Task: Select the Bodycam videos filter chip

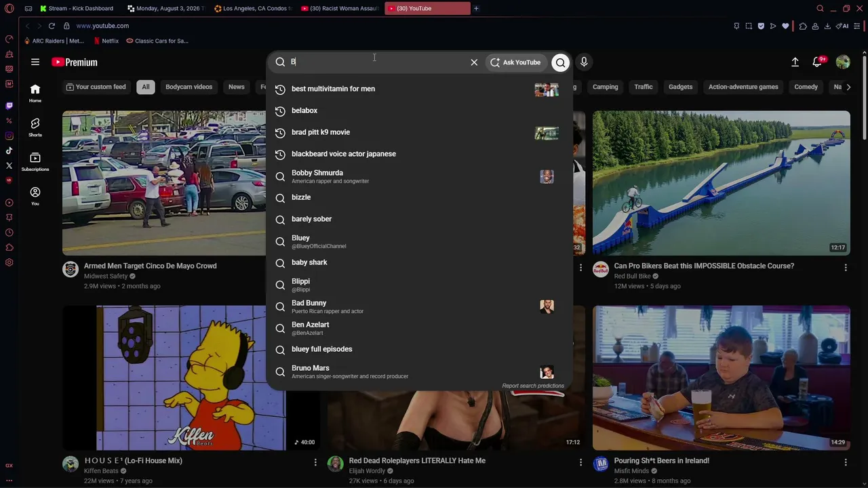Action: click(x=189, y=87)
